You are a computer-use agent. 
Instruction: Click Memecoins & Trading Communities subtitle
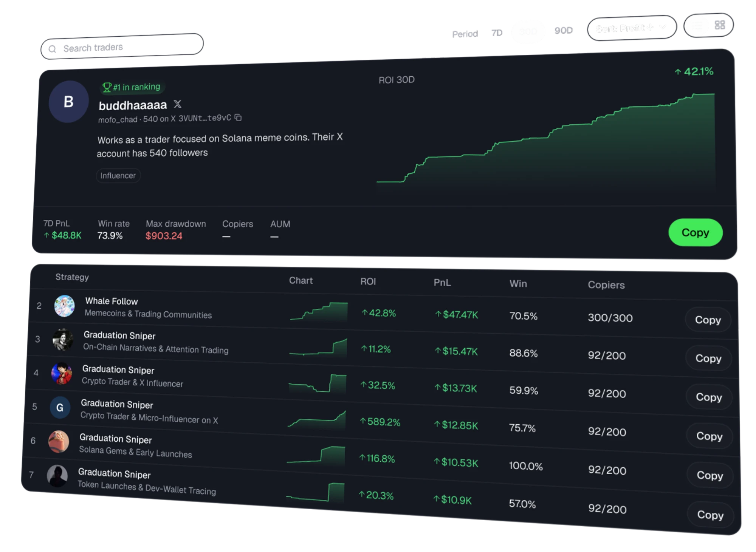point(148,314)
